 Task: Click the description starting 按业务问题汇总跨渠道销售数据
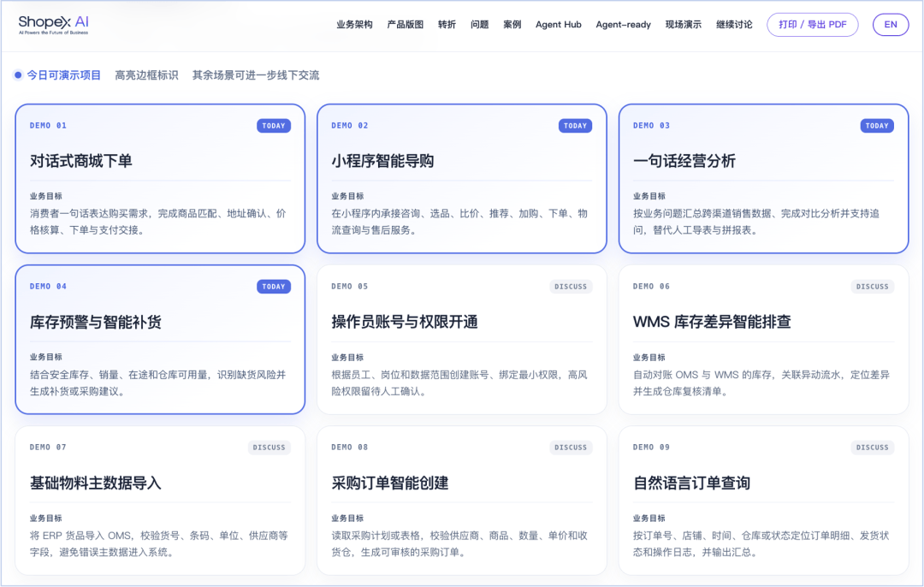(x=756, y=222)
